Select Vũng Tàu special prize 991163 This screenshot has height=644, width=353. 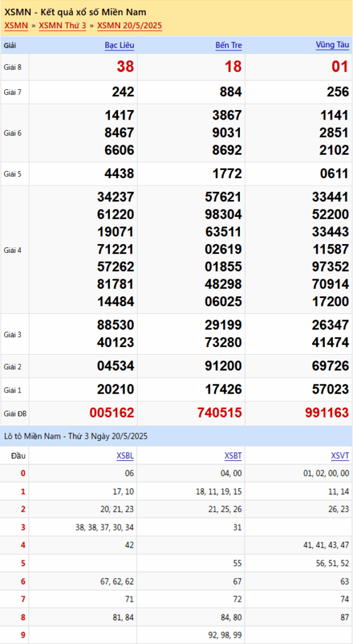[x=327, y=413]
